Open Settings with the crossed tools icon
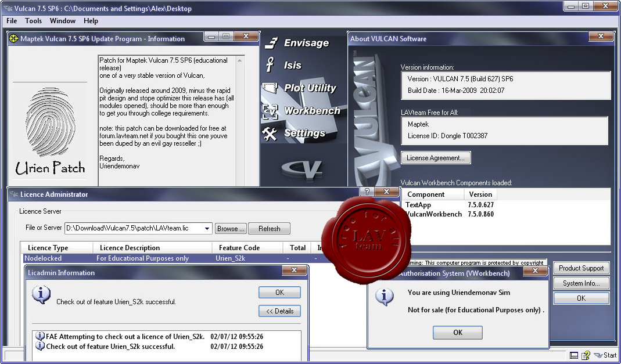 coord(270,134)
